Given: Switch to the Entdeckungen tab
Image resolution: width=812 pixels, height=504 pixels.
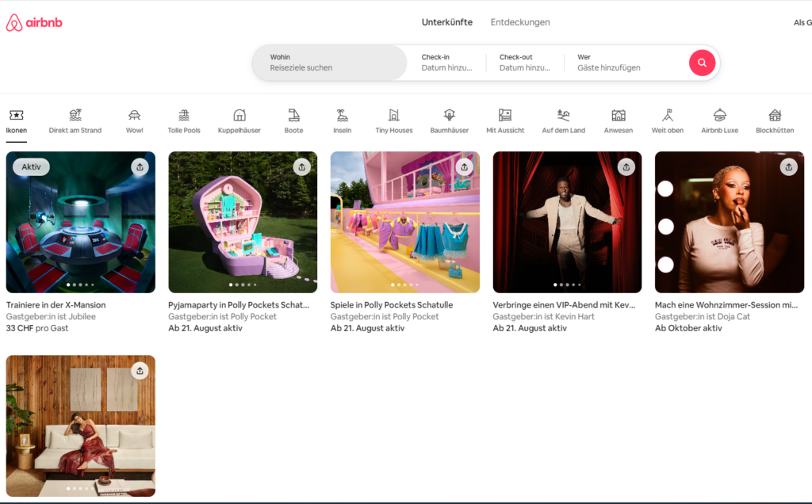Looking at the screenshot, I should click(520, 22).
